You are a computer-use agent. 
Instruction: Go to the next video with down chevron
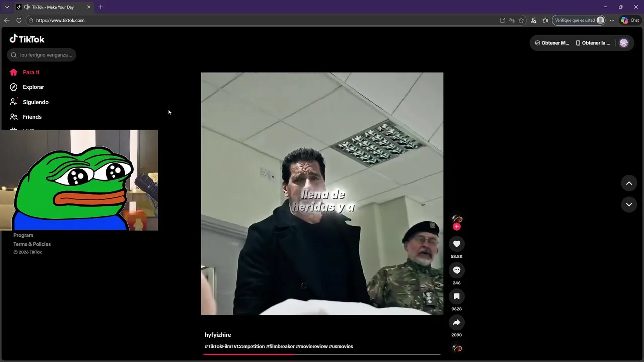click(x=629, y=204)
